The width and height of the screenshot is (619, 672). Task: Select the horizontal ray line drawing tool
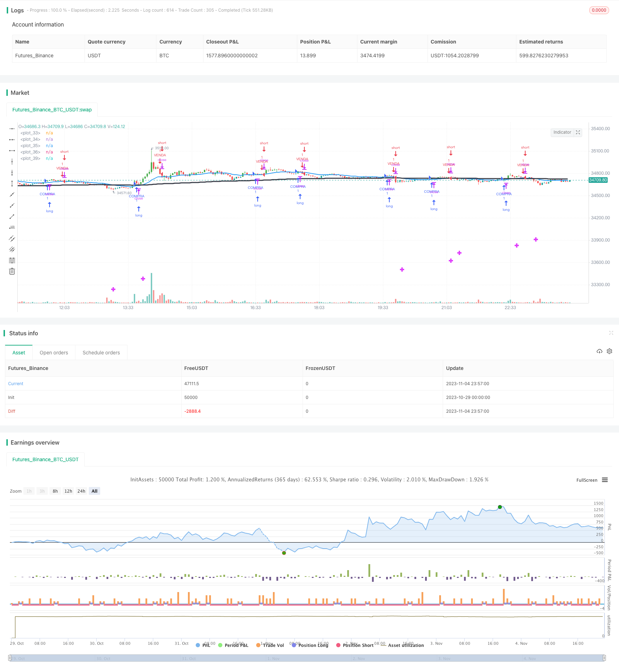tap(12, 129)
